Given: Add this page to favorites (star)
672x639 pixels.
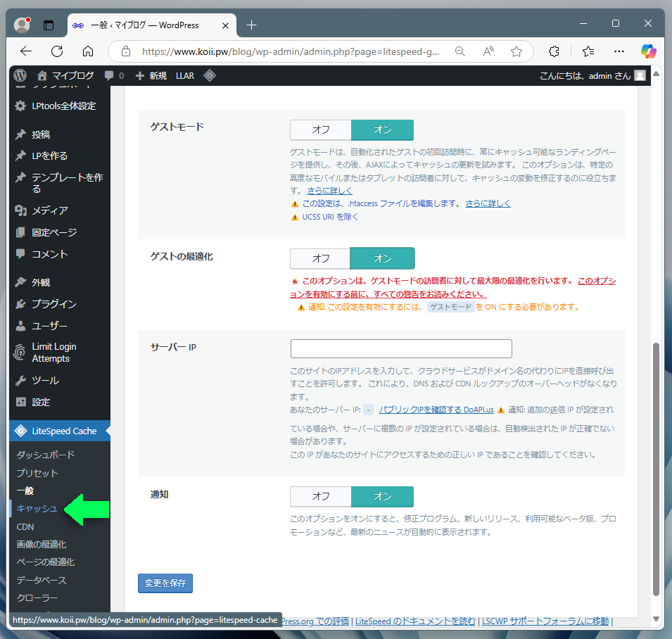Looking at the screenshot, I should click(516, 51).
